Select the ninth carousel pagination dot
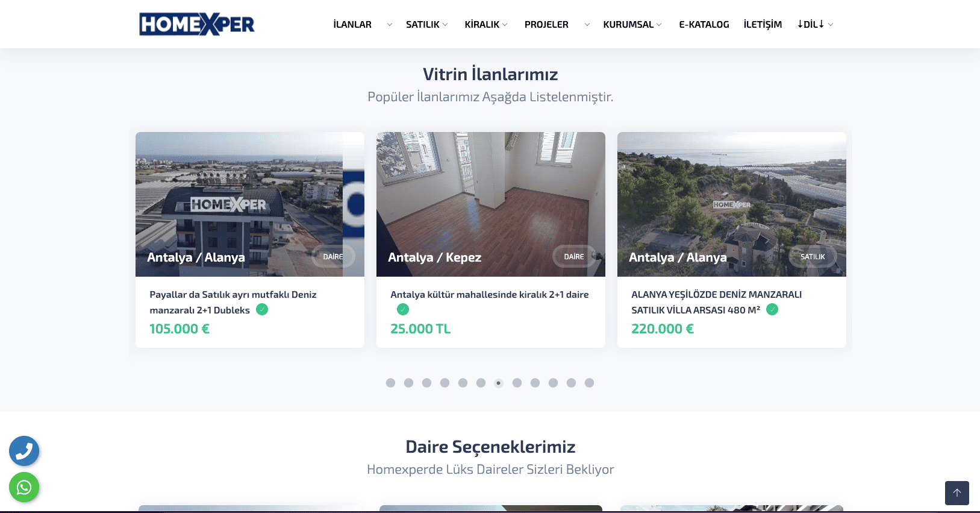This screenshot has height=513, width=980. pyautogui.click(x=535, y=383)
